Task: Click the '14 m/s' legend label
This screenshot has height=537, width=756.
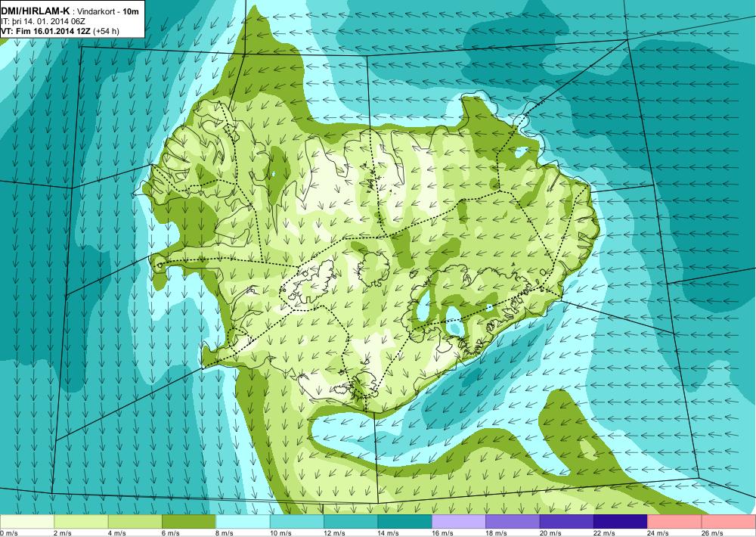Action: 389,532
